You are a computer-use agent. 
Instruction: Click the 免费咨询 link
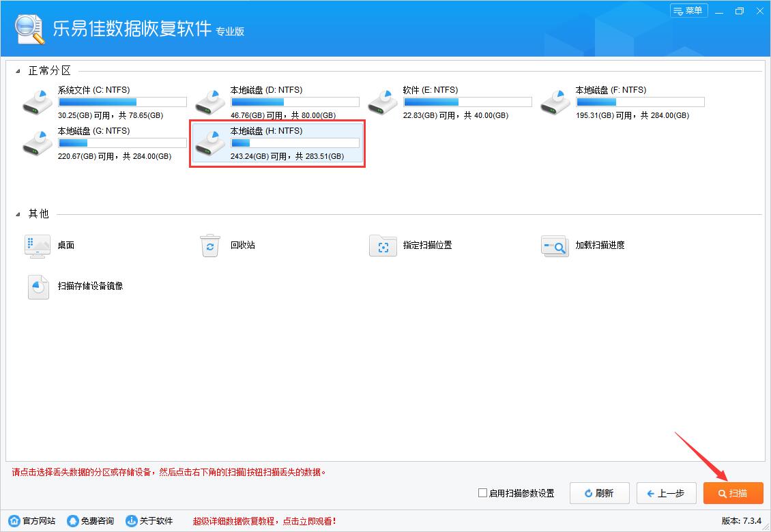[91, 521]
